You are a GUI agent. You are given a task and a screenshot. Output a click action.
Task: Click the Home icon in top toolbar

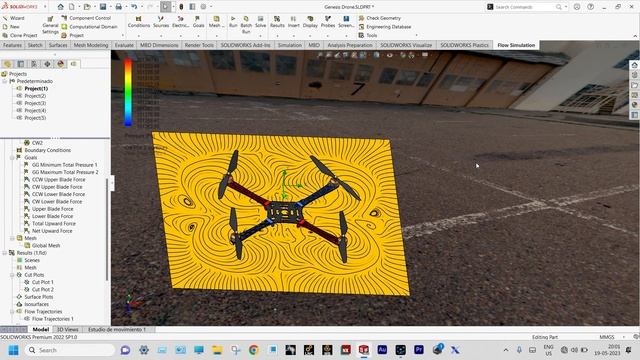pos(60,7)
